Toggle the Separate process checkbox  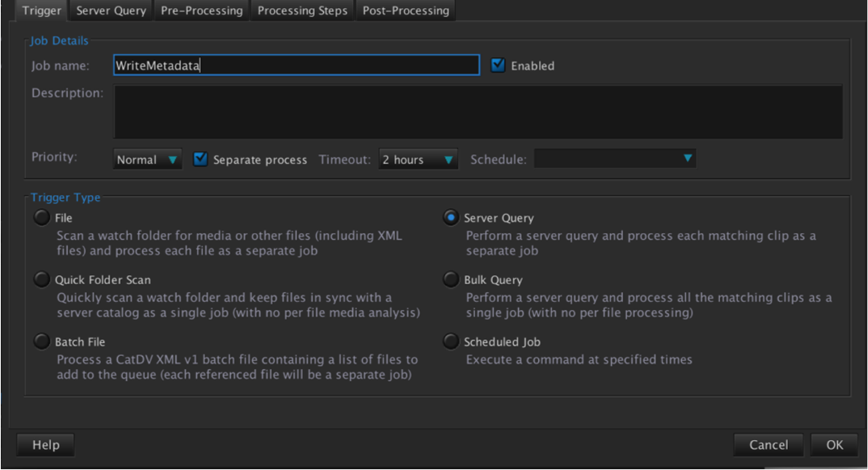(x=201, y=159)
